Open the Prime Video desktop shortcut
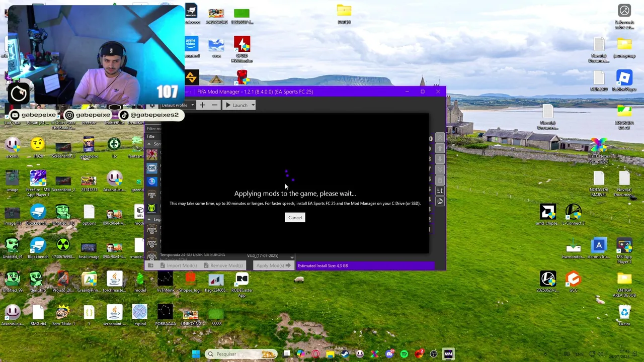Screen dimensions: 644x362 coord(191,47)
